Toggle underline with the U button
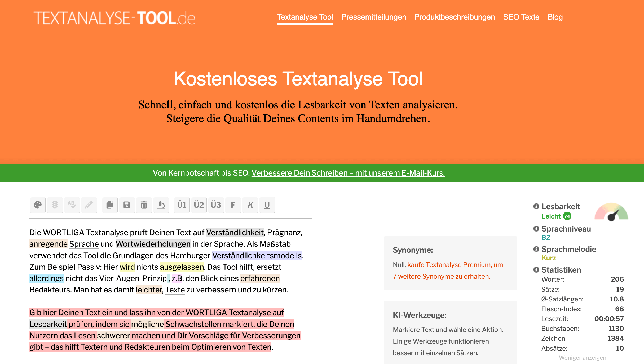The width and height of the screenshot is (644, 364). pyautogui.click(x=267, y=205)
